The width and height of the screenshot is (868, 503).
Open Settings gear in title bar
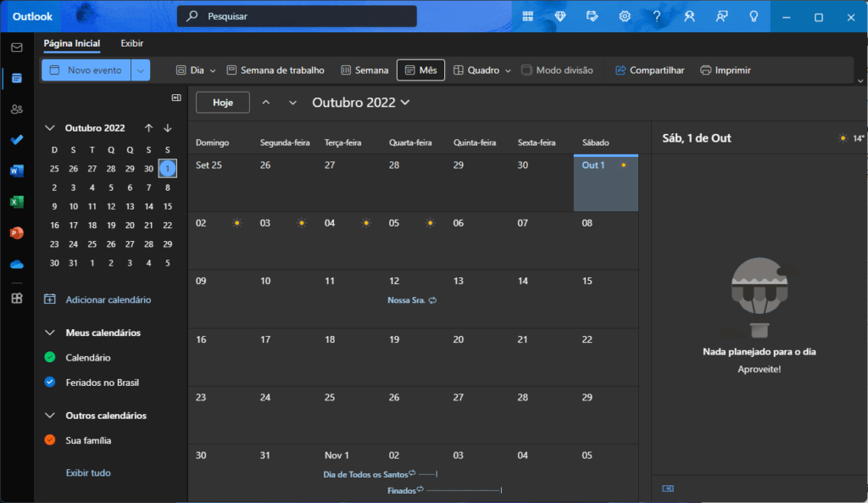(x=625, y=16)
